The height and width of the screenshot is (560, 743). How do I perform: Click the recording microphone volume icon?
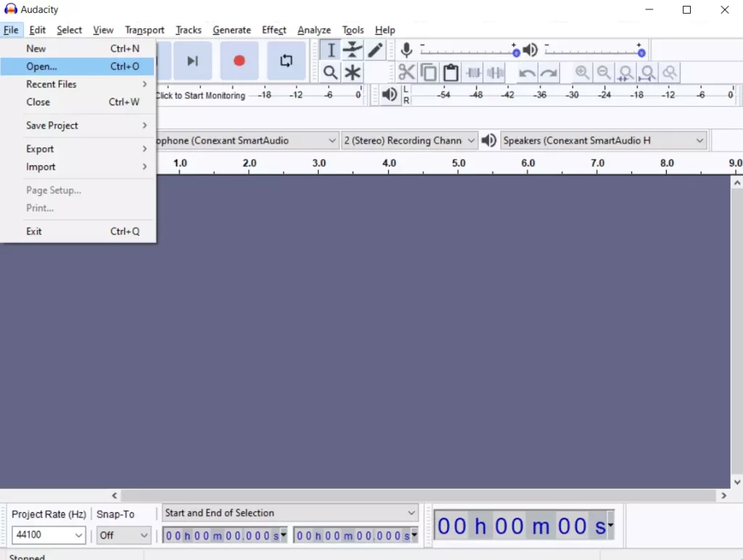tap(406, 50)
